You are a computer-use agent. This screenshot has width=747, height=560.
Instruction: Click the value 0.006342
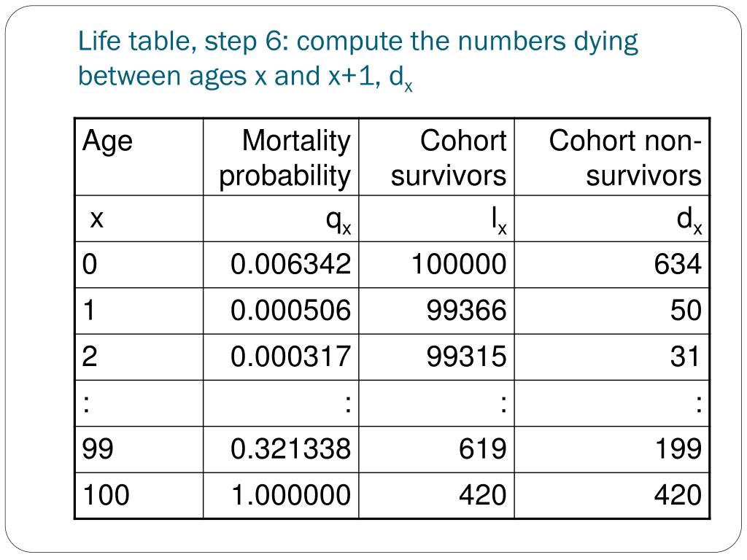(x=290, y=264)
